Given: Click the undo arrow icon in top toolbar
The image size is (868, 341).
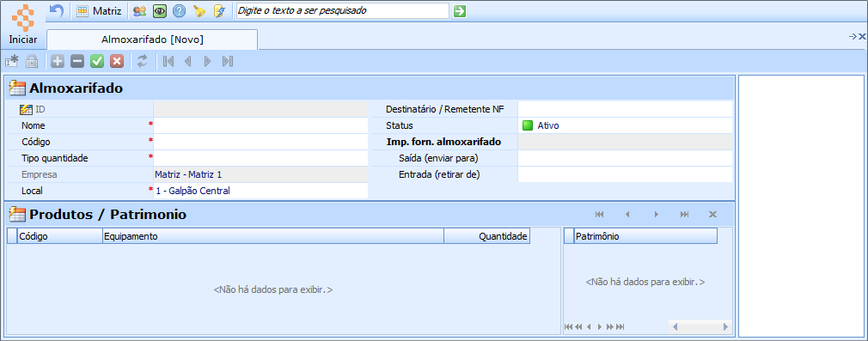Looking at the screenshot, I should (x=57, y=10).
